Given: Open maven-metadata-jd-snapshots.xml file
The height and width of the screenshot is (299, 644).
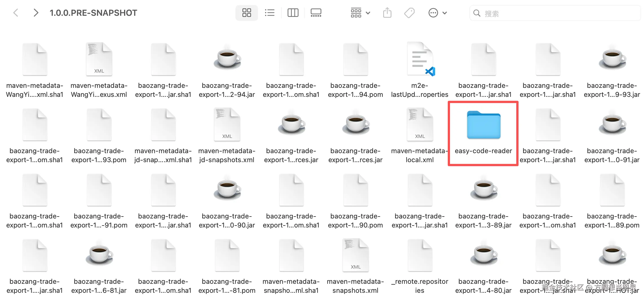Looking at the screenshot, I should coord(227,124).
